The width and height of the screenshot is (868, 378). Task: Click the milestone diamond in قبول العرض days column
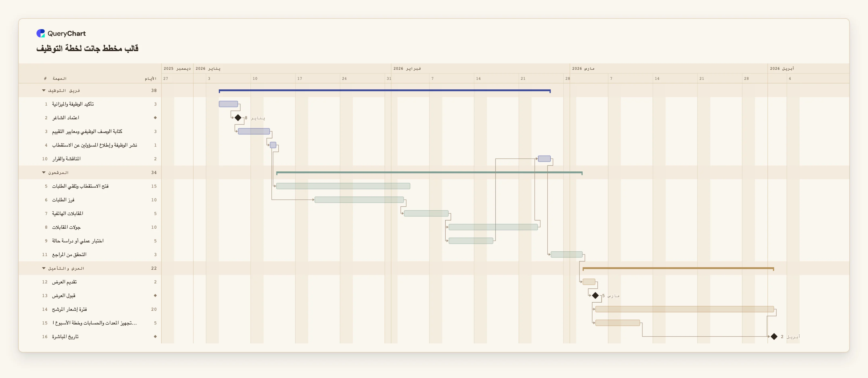click(155, 295)
